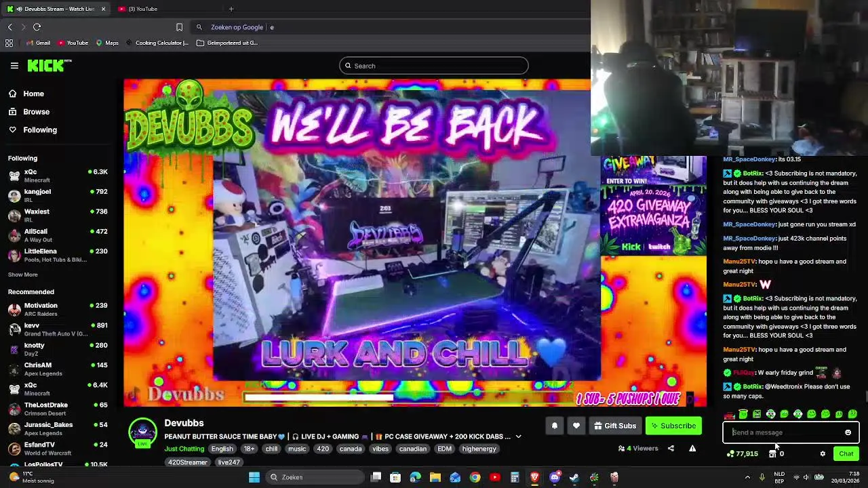The width and height of the screenshot is (868, 488).
Task: Open the system volume control
Action: pyautogui.click(x=806, y=477)
